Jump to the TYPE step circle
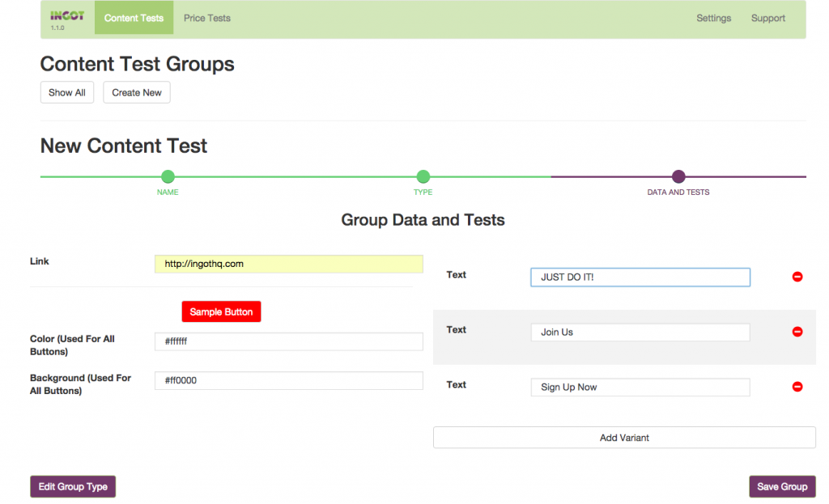 [423, 176]
